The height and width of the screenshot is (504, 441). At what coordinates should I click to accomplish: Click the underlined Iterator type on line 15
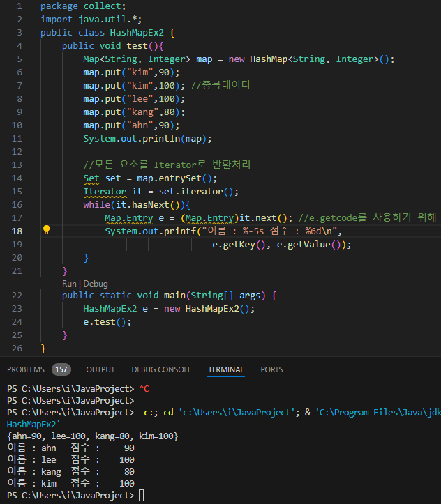(x=105, y=192)
